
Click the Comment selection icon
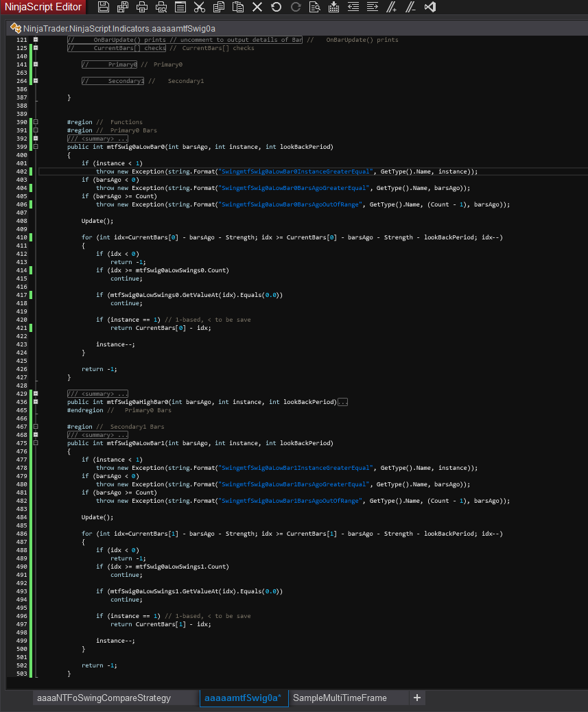(x=392, y=8)
